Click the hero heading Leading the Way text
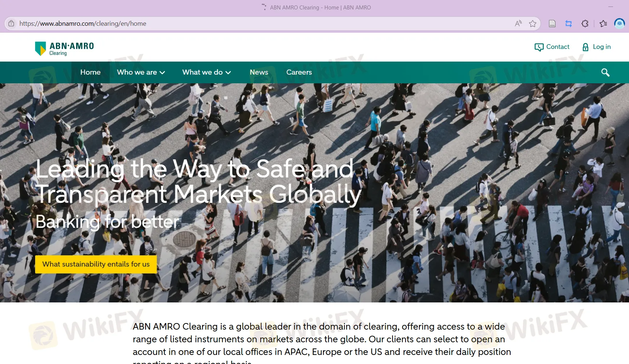The width and height of the screenshot is (629, 364). coord(198,181)
